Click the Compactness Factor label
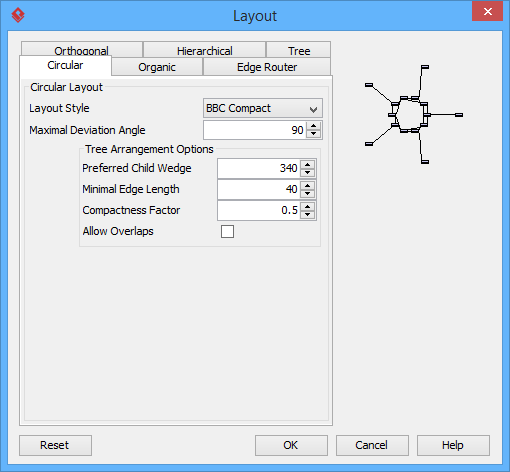Viewport: 510px width, 472px height. [x=131, y=210]
